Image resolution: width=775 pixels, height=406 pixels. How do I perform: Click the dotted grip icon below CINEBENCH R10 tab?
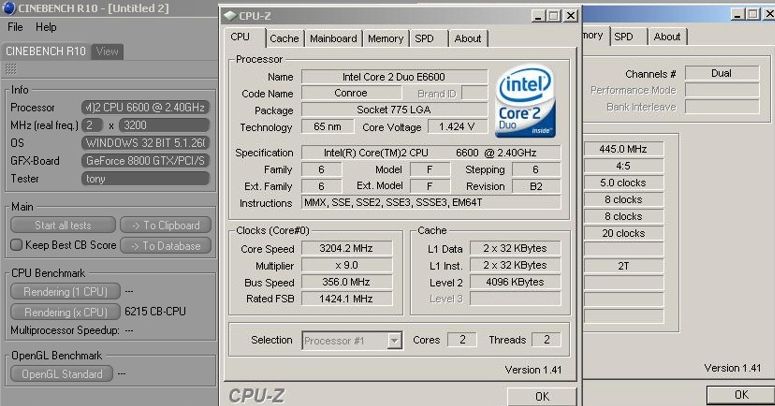(10, 69)
